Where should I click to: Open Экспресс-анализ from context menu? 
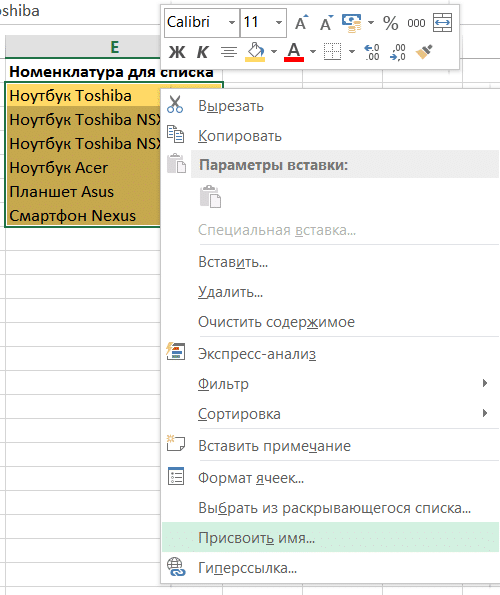[330, 354]
